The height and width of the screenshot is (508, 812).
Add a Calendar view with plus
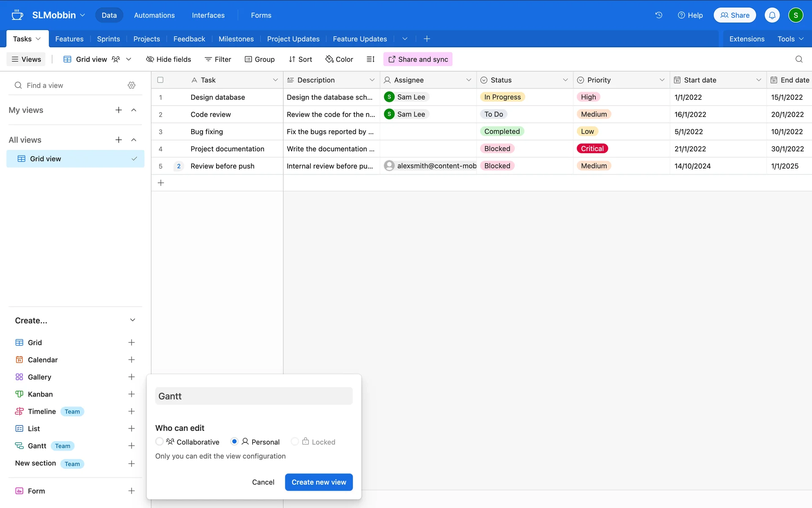(x=132, y=360)
